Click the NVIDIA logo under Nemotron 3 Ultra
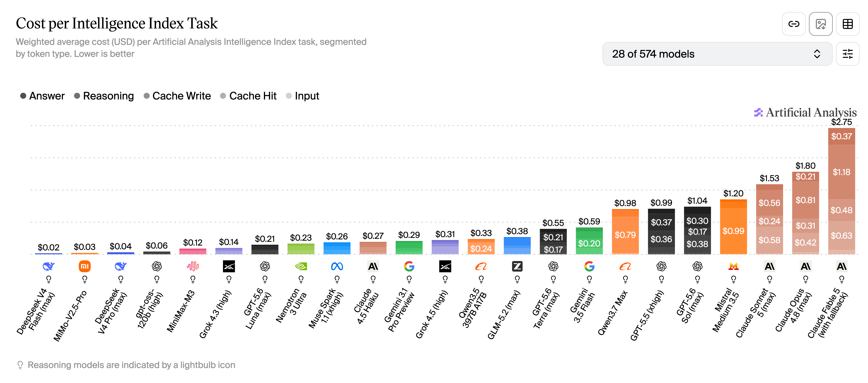The width and height of the screenshot is (868, 383). coord(301,266)
